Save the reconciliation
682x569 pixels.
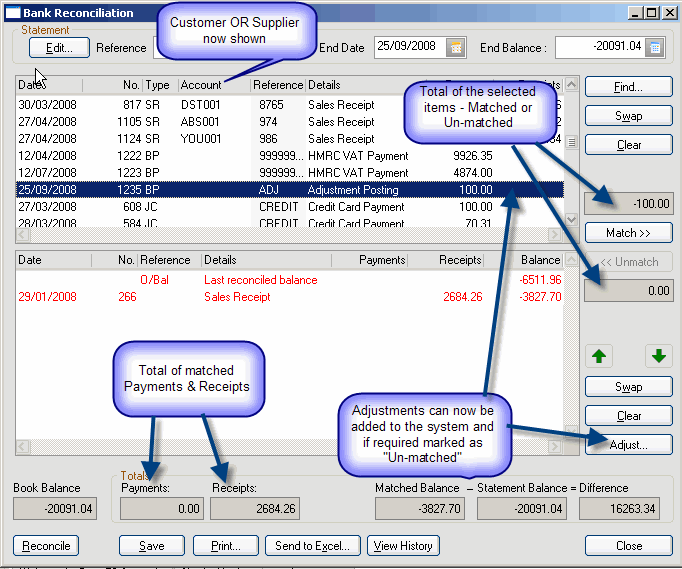point(152,546)
